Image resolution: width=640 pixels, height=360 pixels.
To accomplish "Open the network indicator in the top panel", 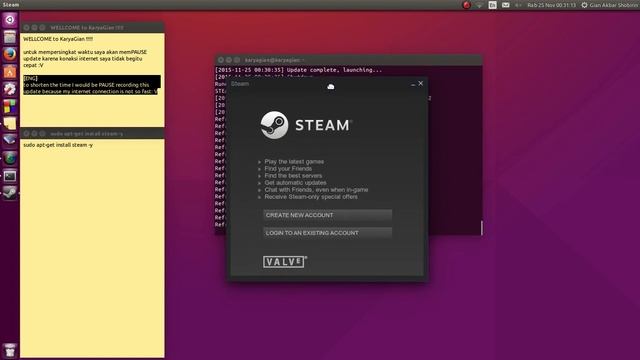I will click(x=479, y=5).
